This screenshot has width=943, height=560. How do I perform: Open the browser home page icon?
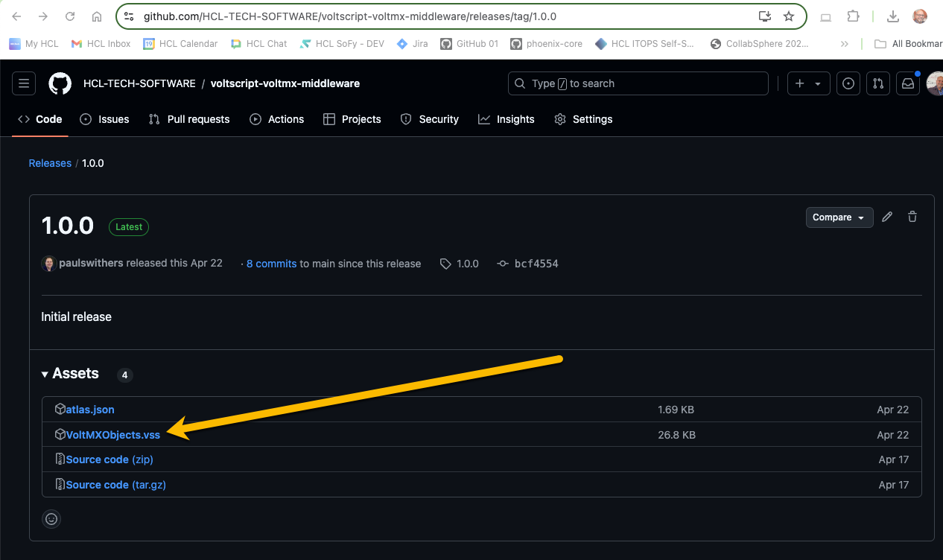(97, 16)
